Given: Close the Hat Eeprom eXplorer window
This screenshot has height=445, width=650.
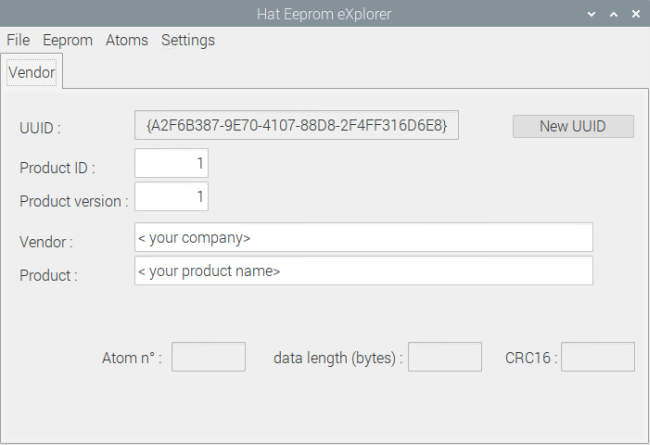Looking at the screenshot, I should coord(636,15).
